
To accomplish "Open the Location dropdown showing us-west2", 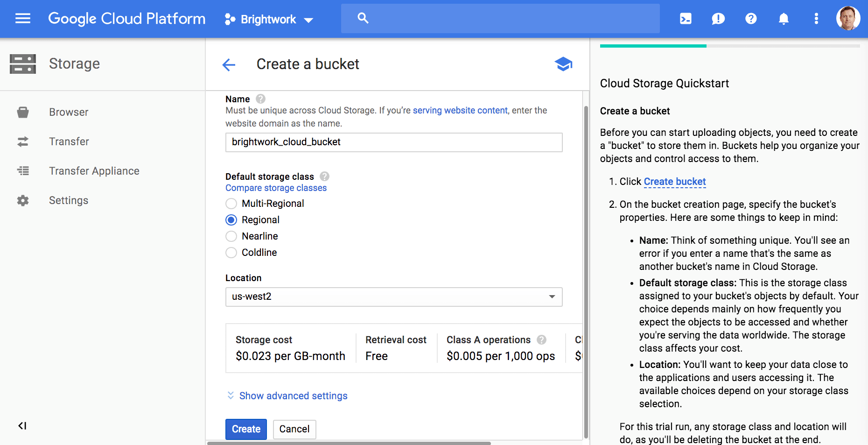I will (394, 297).
